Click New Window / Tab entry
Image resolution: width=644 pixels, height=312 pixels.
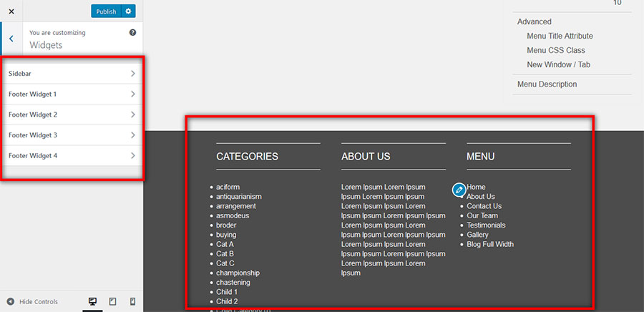coord(558,65)
